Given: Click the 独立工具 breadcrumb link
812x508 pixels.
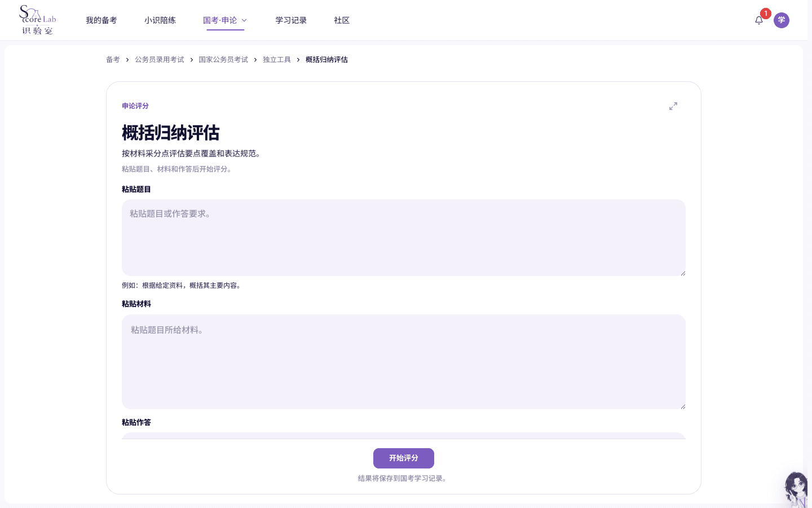Looking at the screenshot, I should coord(277,60).
